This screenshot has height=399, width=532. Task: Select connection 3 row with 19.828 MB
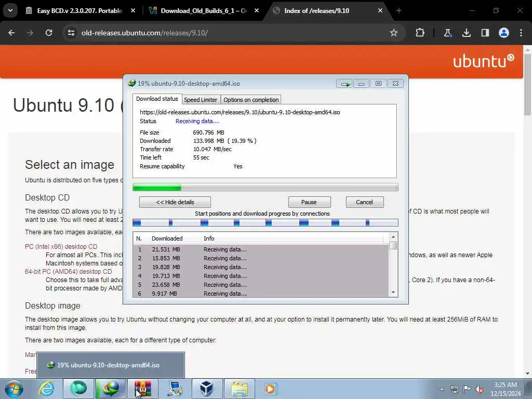tap(261, 267)
